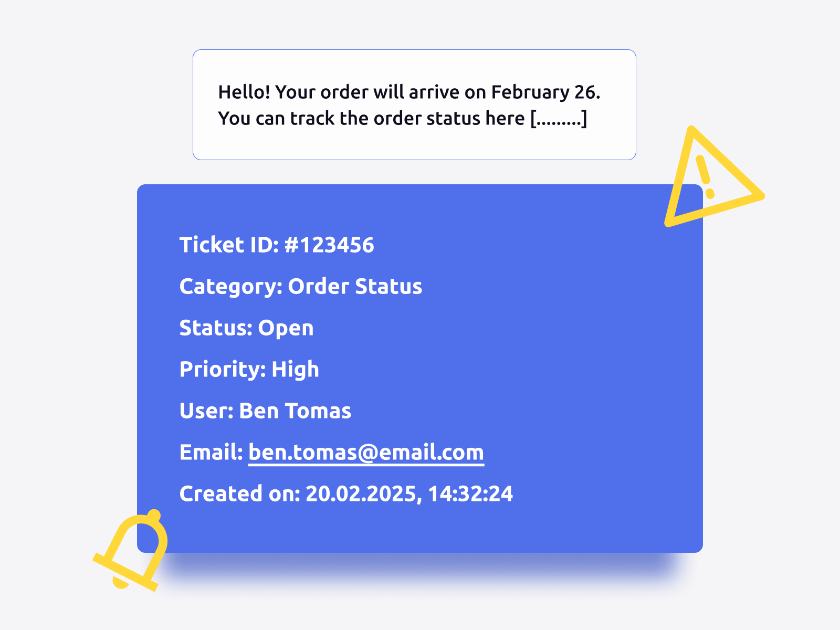Click the user name Ben Tomas
840x630 pixels.
[295, 411]
